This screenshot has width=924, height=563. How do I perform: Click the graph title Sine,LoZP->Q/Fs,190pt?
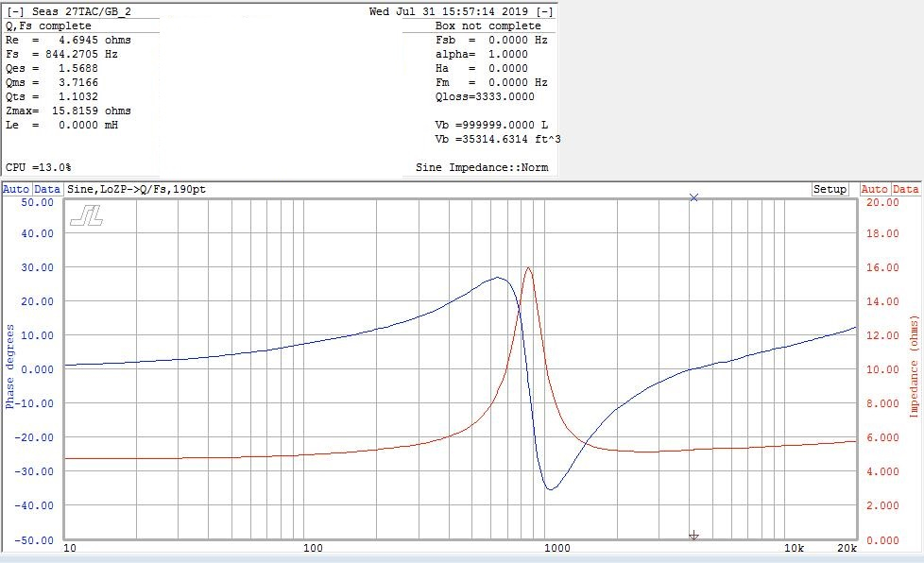[136, 189]
